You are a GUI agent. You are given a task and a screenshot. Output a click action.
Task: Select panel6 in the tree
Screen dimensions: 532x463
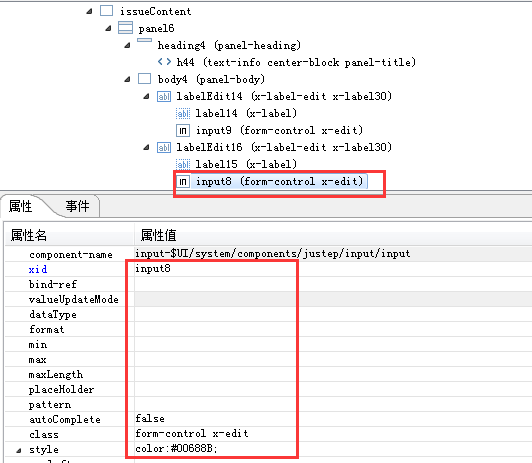[156, 28]
